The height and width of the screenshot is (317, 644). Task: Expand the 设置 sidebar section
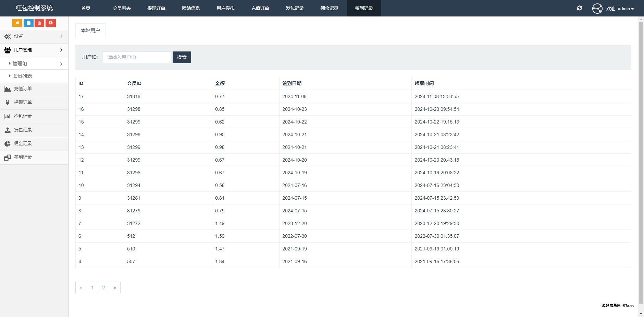tap(34, 36)
